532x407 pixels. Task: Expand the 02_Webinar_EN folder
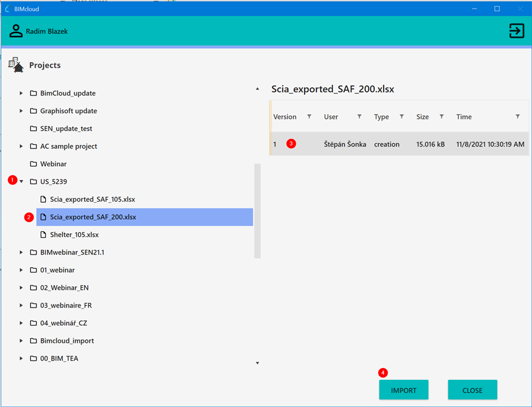(21, 287)
